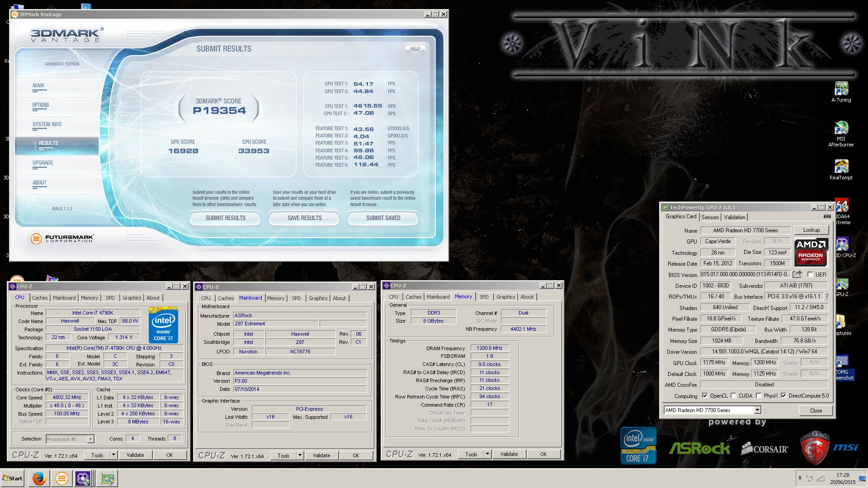Viewport: 868px width, 488px height.
Task: Click the Z87 Extreme4 model field
Action: tap(276, 324)
